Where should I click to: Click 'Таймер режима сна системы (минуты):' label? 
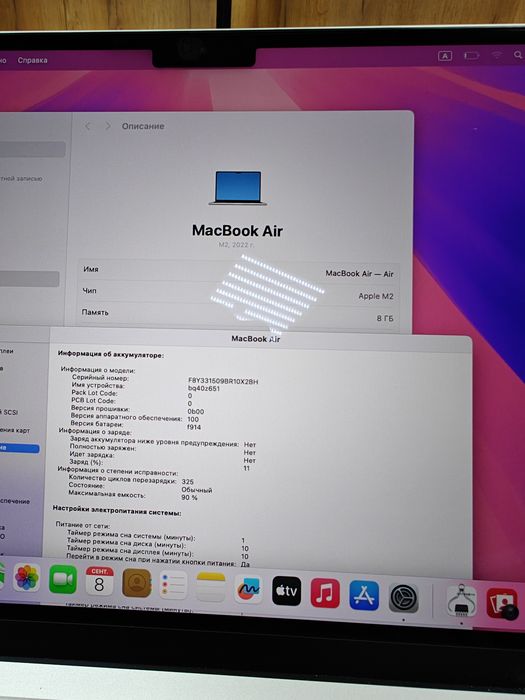[131, 535]
